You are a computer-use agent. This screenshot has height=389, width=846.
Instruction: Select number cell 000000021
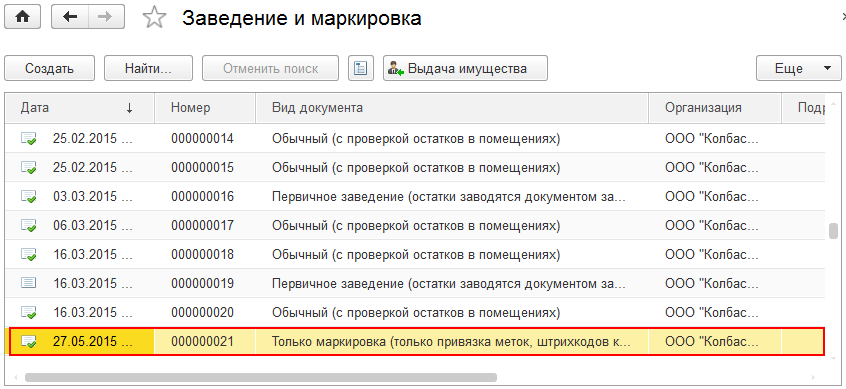(x=202, y=341)
